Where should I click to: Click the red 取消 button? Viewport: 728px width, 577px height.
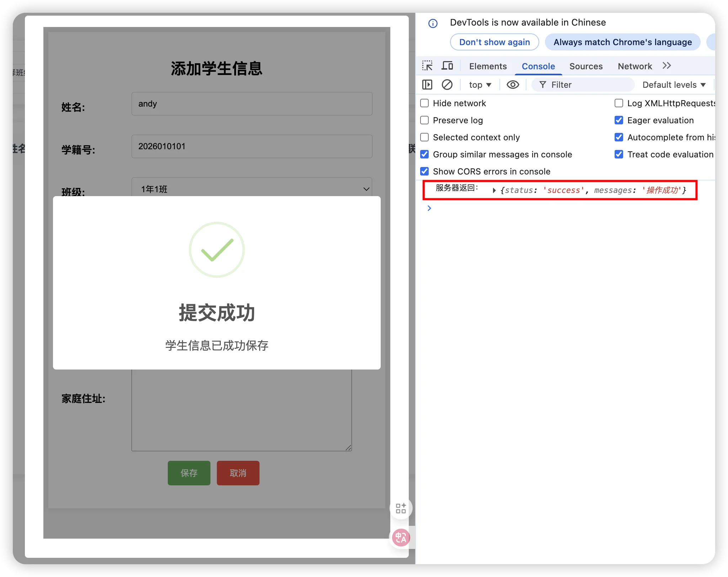(x=238, y=473)
